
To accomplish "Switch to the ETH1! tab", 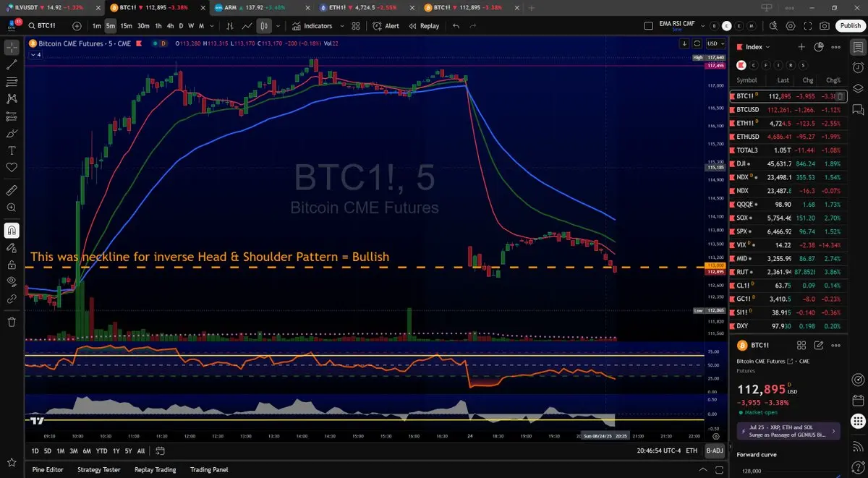I will (x=367, y=7).
